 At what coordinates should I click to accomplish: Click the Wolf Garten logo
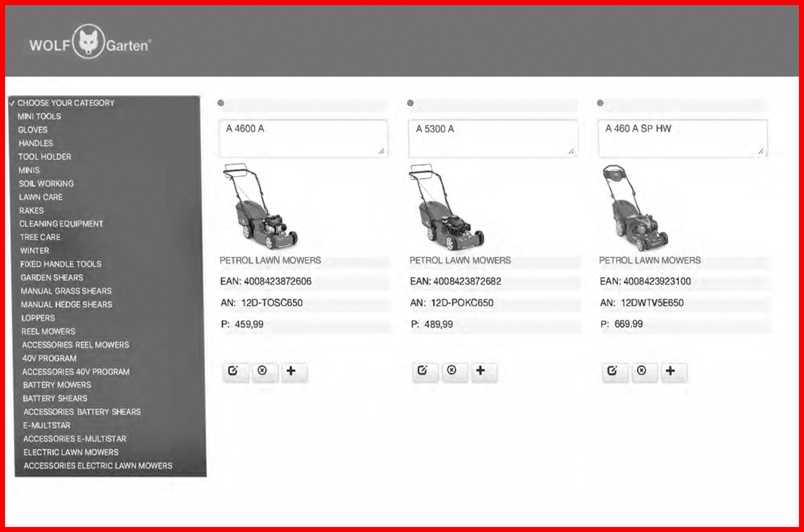[90, 45]
